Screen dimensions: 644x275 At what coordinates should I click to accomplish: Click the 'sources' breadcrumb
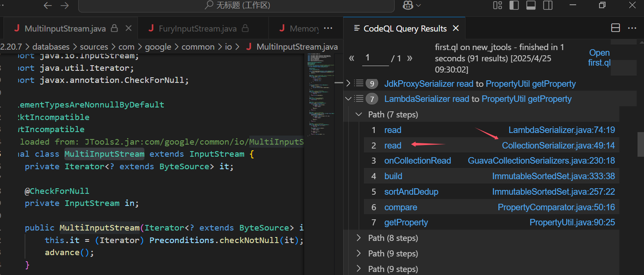94,47
